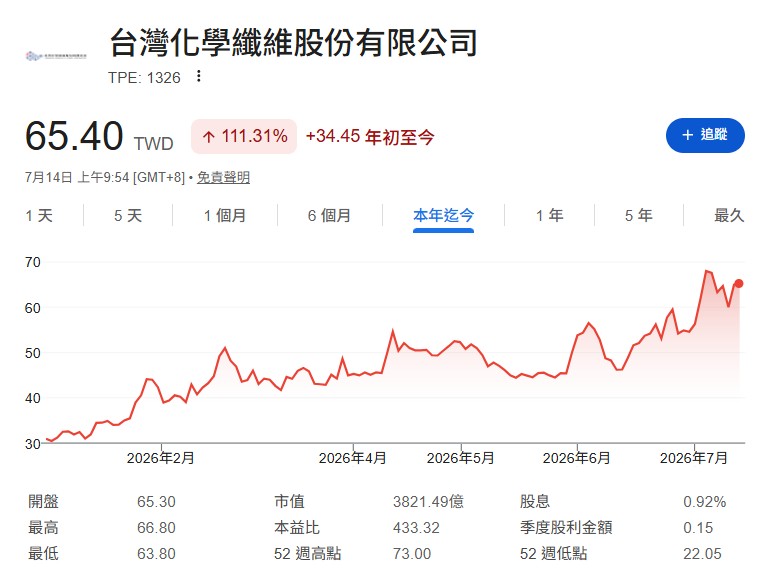The image size is (761, 573).
Task: Show the 5 年 chart range
Action: [639, 215]
